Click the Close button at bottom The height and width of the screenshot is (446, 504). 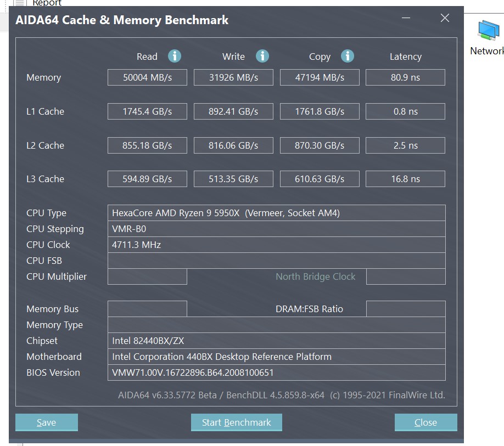click(x=426, y=422)
